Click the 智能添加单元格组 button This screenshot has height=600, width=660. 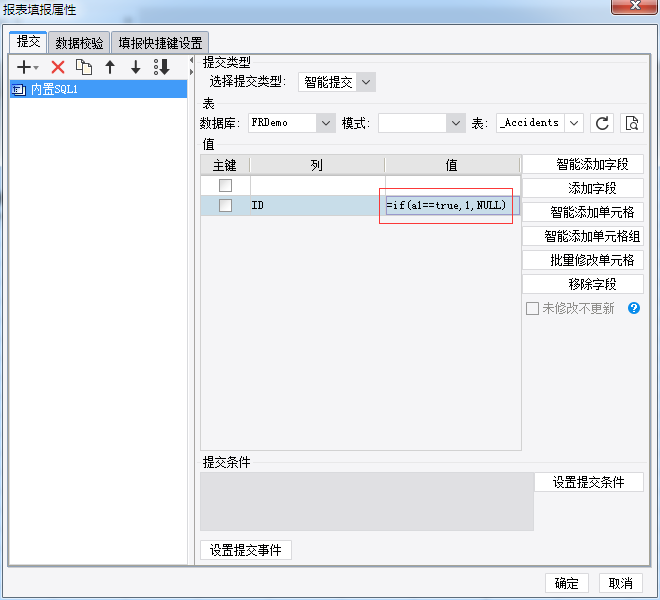(583, 236)
